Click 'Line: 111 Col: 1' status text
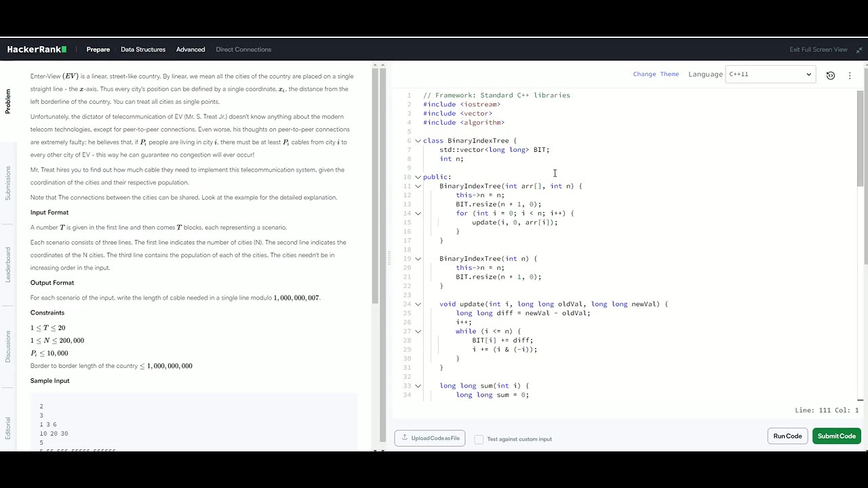 827,411
